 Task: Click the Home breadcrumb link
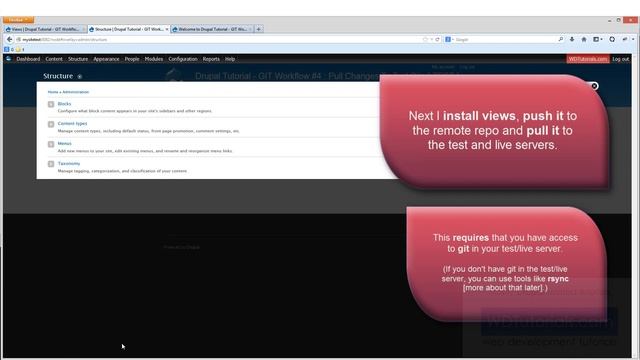(53, 92)
